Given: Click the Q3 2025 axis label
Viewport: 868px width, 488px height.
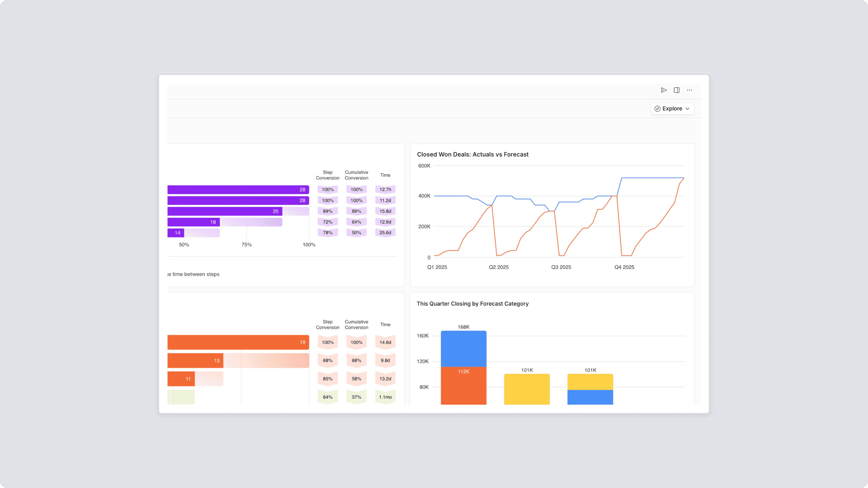Looking at the screenshot, I should [x=561, y=267].
